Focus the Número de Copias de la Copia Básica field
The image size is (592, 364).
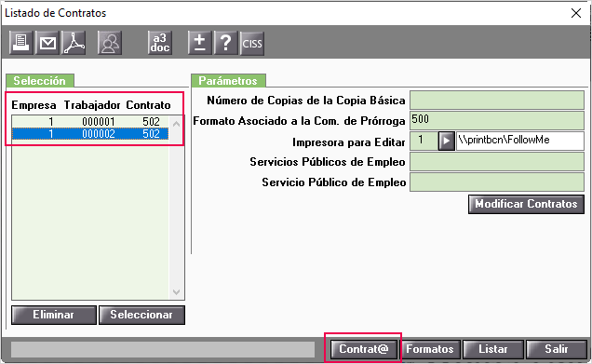click(x=497, y=101)
